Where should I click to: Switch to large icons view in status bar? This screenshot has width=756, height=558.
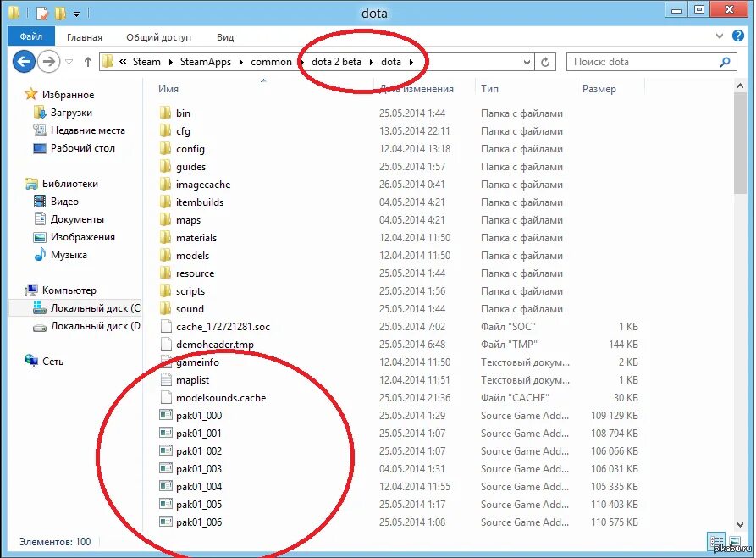point(735,542)
